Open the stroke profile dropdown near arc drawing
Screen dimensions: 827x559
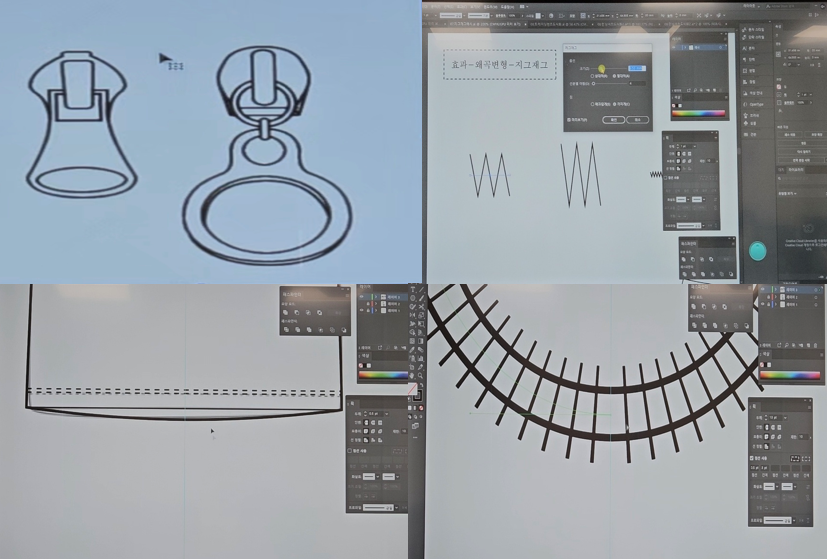pyautogui.click(x=796, y=520)
